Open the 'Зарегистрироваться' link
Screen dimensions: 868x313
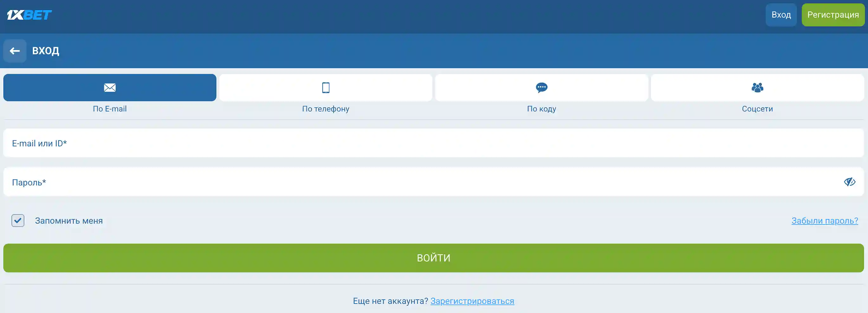point(472,301)
